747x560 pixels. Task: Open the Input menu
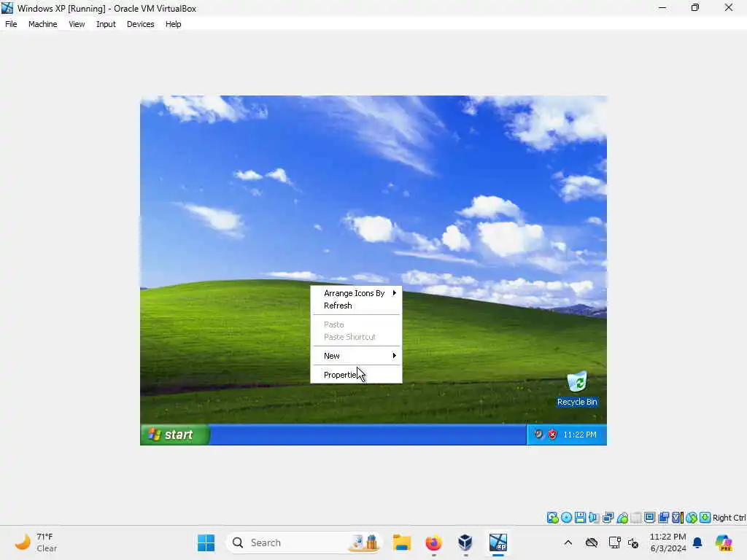106,24
